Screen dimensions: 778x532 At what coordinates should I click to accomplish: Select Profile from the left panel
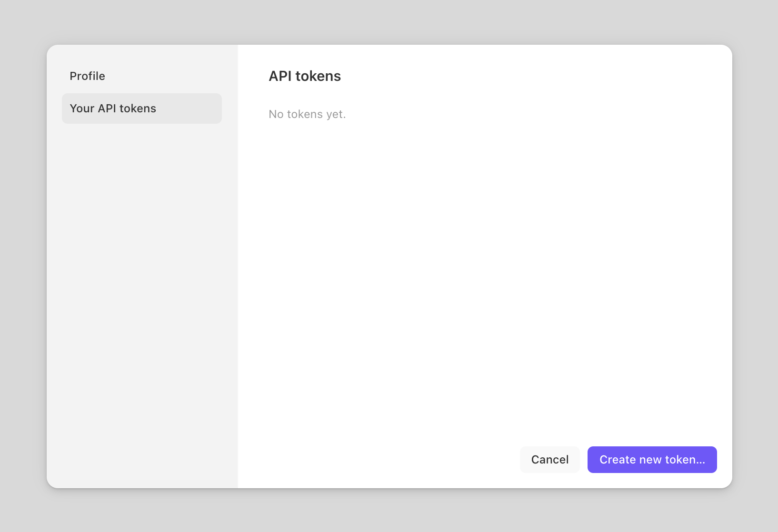(87, 76)
